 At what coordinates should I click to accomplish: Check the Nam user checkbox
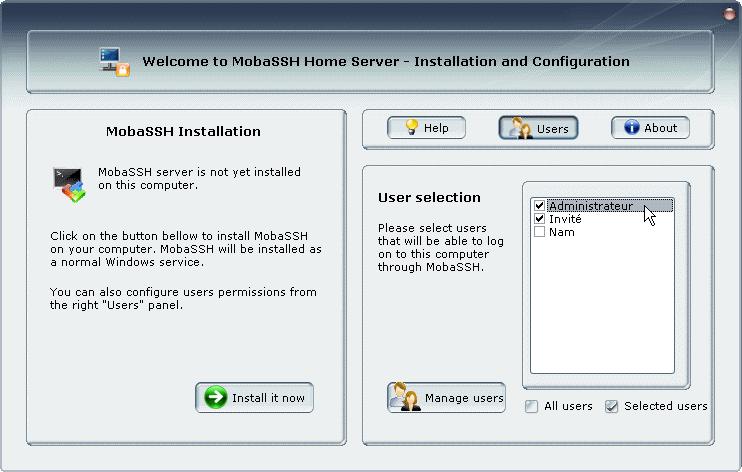click(539, 232)
